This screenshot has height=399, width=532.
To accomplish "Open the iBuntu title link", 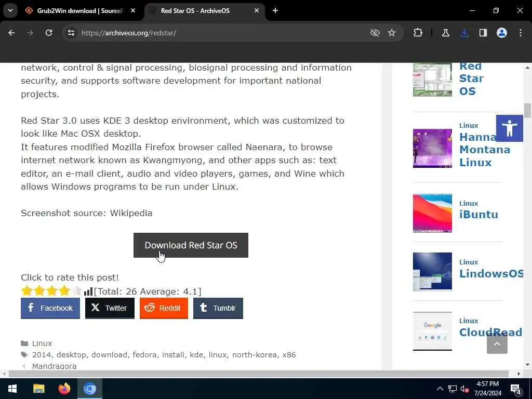I will [x=478, y=215].
